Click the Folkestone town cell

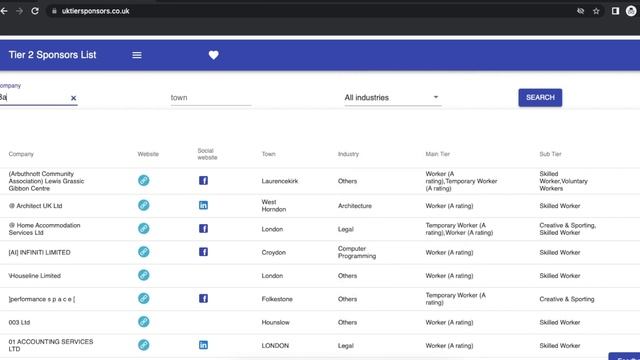[x=277, y=299]
